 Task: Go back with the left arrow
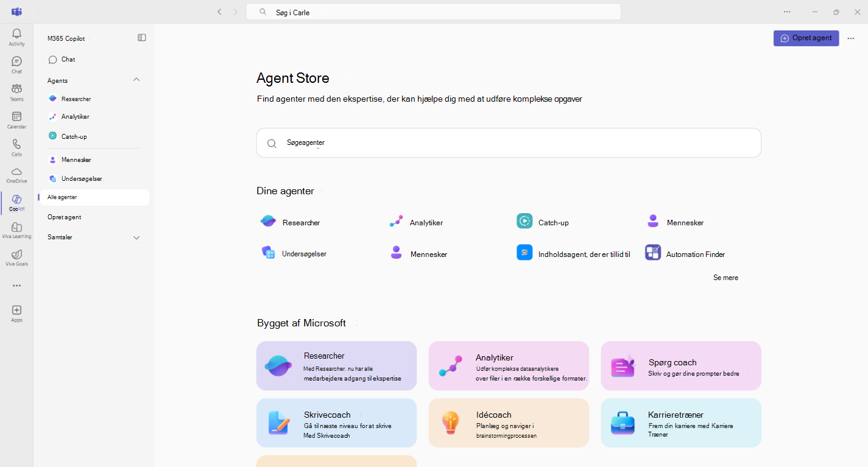219,12
